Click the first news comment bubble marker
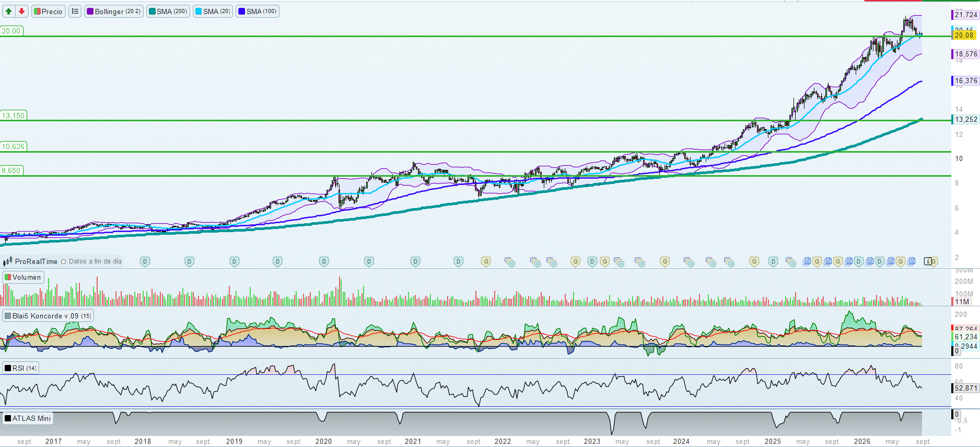 click(510, 262)
